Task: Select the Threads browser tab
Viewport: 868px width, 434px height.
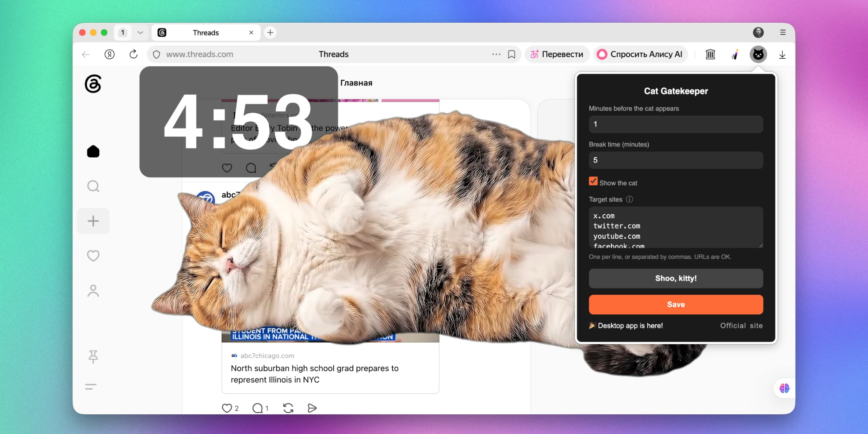Action: [x=206, y=33]
